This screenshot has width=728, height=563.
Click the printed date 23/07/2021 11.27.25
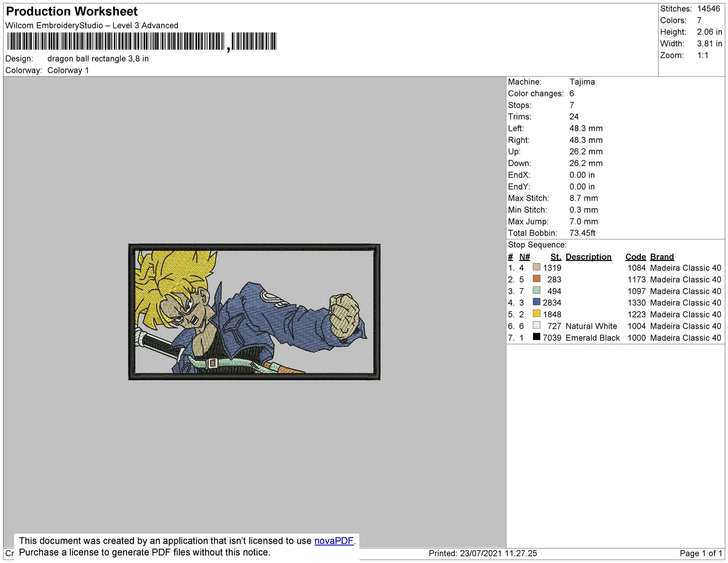click(x=498, y=553)
